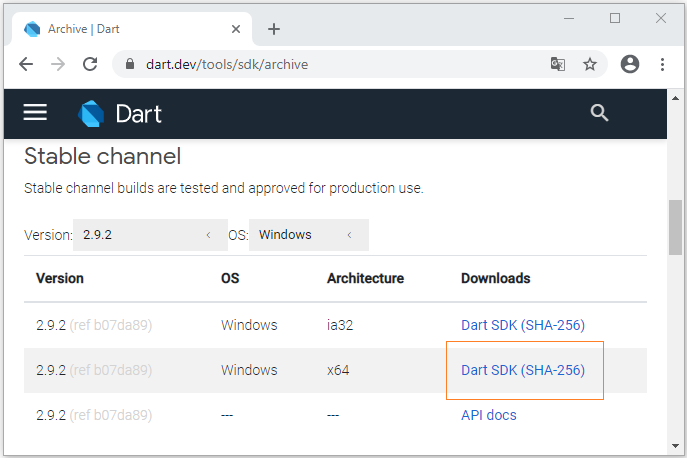Click the padlock site info icon
Image resolution: width=687 pixels, height=458 pixels.
pyautogui.click(x=130, y=64)
